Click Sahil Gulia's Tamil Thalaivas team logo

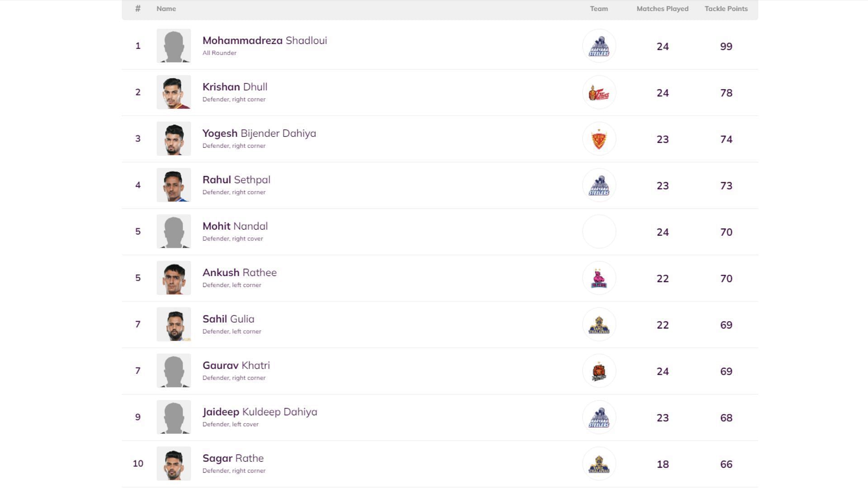(x=599, y=325)
